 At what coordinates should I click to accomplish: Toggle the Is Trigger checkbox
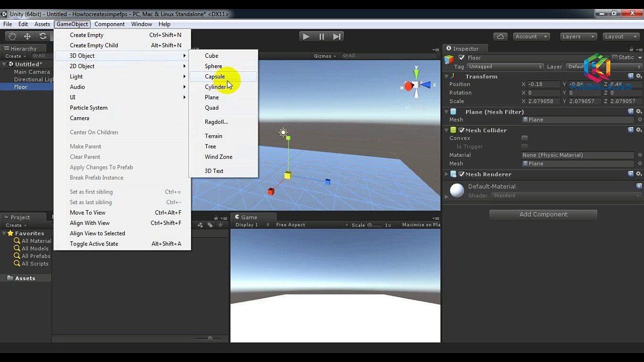pyautogui.click(x=525, y=147)
